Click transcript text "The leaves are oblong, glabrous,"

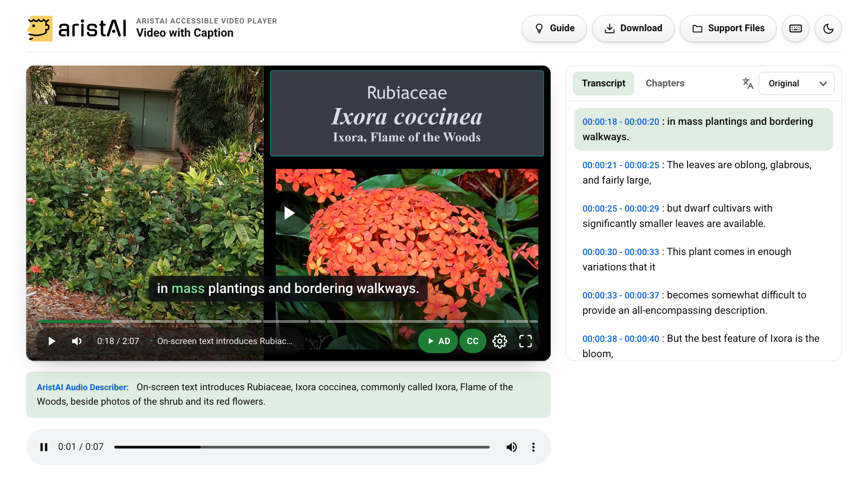pyautogui.click(x=739, y=165)
